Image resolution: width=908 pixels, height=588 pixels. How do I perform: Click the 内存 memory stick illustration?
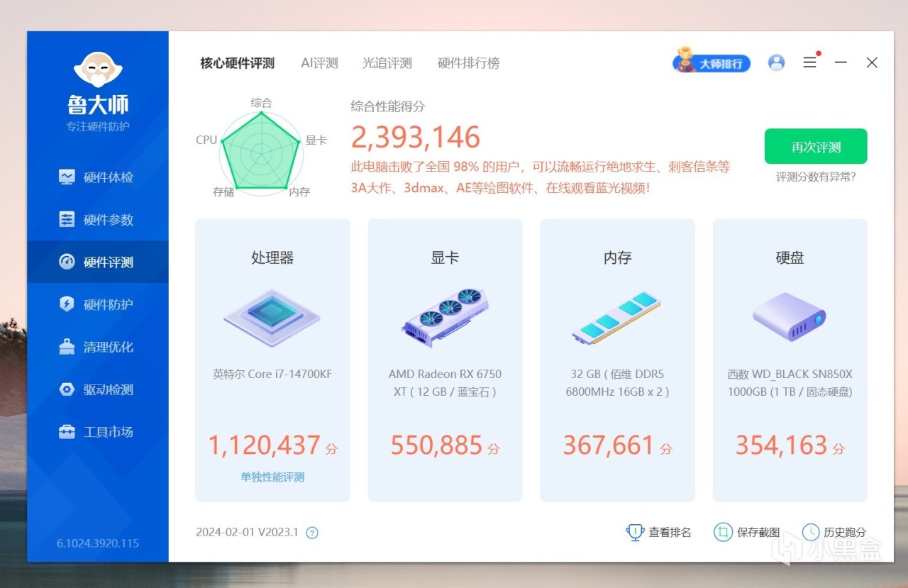coord(617,317)
